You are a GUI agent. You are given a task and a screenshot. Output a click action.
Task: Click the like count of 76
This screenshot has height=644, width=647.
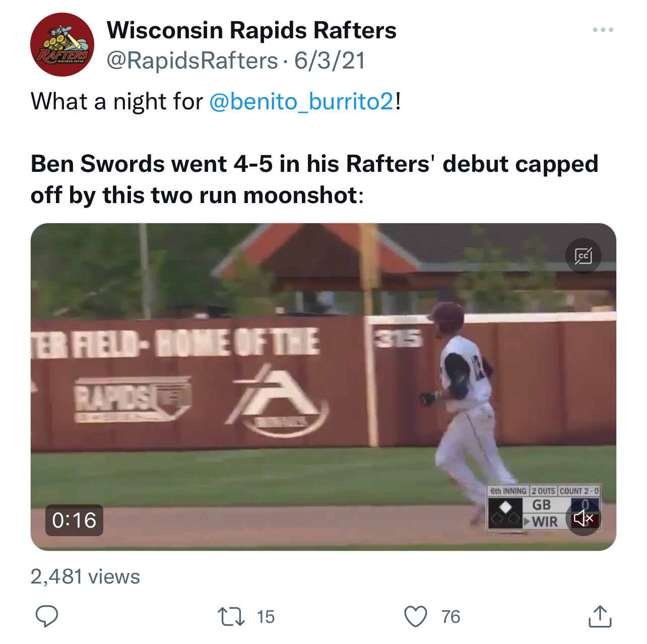(x=450, y=617)
